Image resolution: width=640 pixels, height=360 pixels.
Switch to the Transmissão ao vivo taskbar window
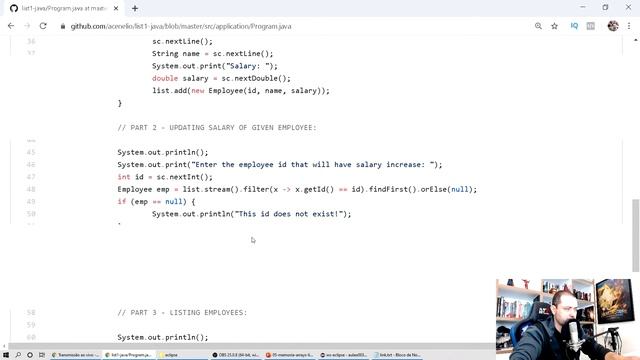click(x=76, y=355)
